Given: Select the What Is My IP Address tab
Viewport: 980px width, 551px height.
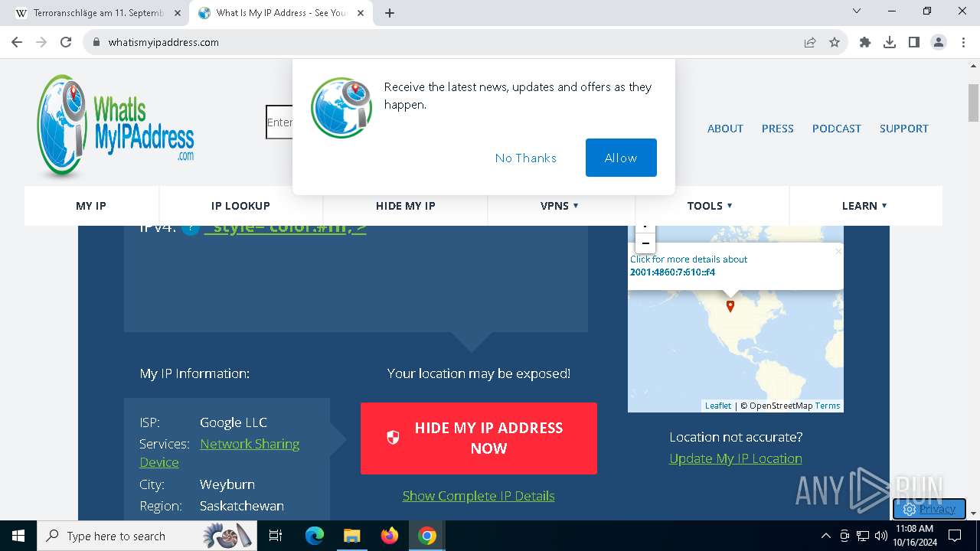Looking at the screenshot, I should (x=281, y=13).
